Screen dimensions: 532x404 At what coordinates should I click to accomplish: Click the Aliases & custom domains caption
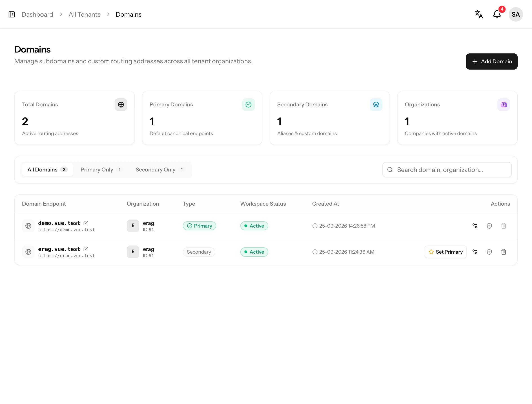307,134
